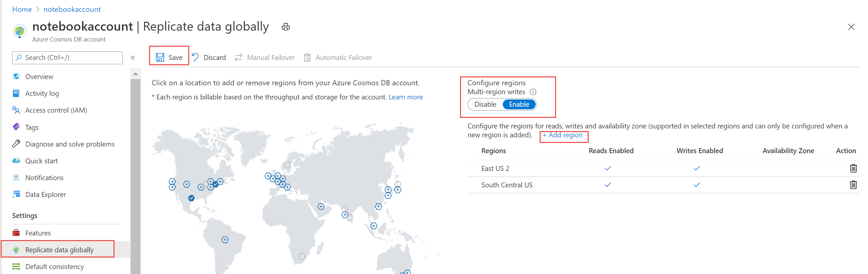The width and height of the screenshot is (868, 274).
Task: Click the Hong Kong region hexagon on map
Action: pos(378,206)
